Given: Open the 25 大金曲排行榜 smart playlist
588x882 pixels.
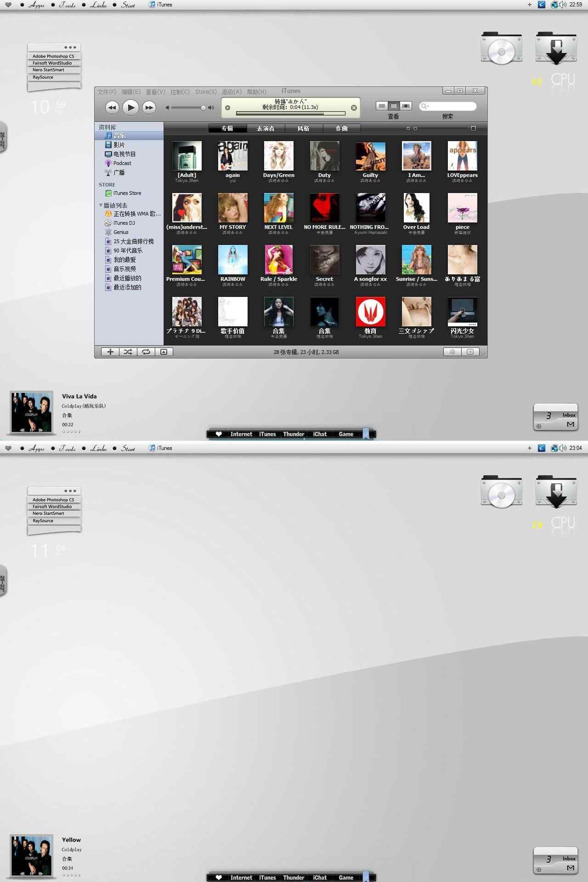Looking at the screenshot, I should pos(129,241).
